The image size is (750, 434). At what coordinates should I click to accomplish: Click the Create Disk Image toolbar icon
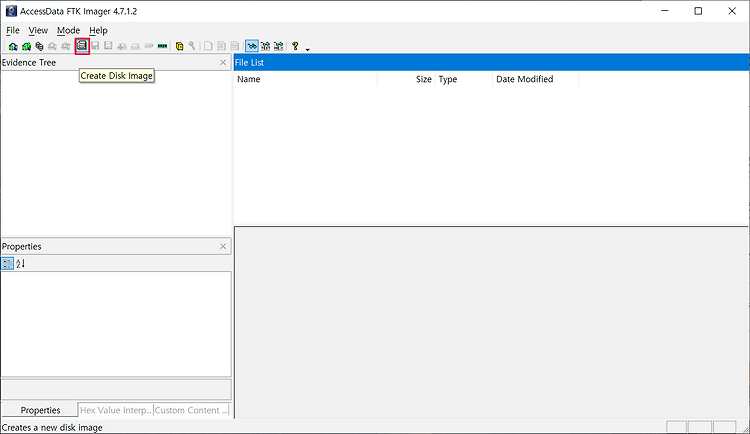tap(82, 46)
